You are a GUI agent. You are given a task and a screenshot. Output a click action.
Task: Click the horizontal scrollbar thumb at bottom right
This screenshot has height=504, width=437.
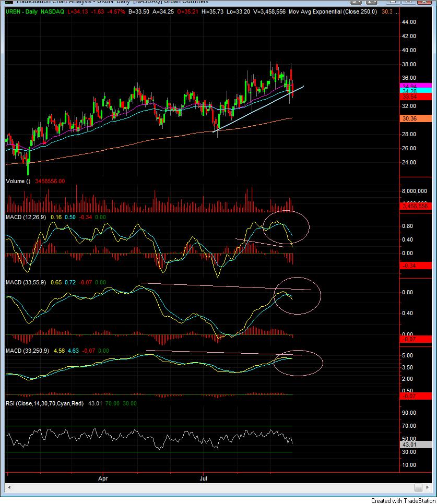pos(418,488)
